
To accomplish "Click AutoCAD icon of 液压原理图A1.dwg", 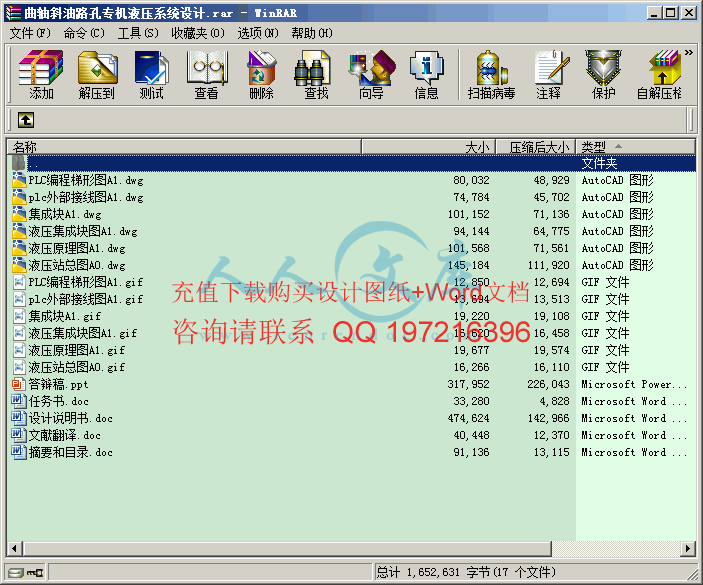I will [x=19, y=248].
